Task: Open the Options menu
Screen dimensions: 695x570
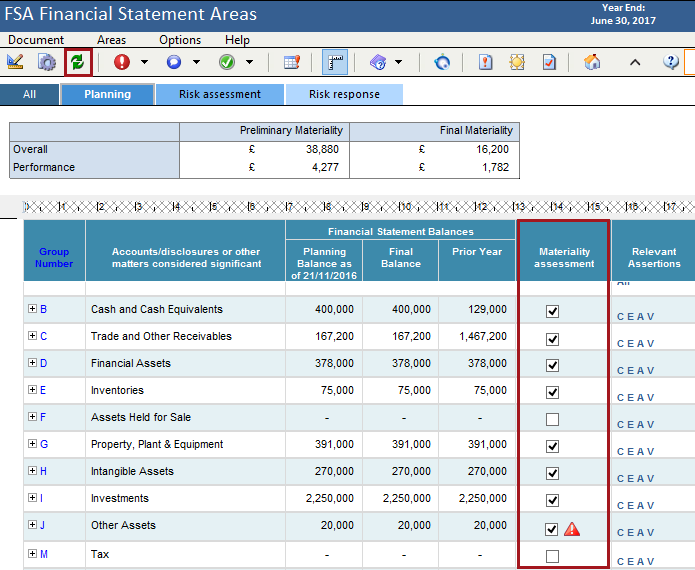Action: (180, 40)
